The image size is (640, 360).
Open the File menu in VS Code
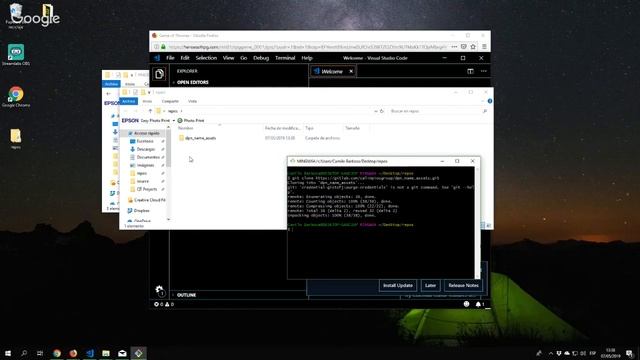(x=170, y=58)
